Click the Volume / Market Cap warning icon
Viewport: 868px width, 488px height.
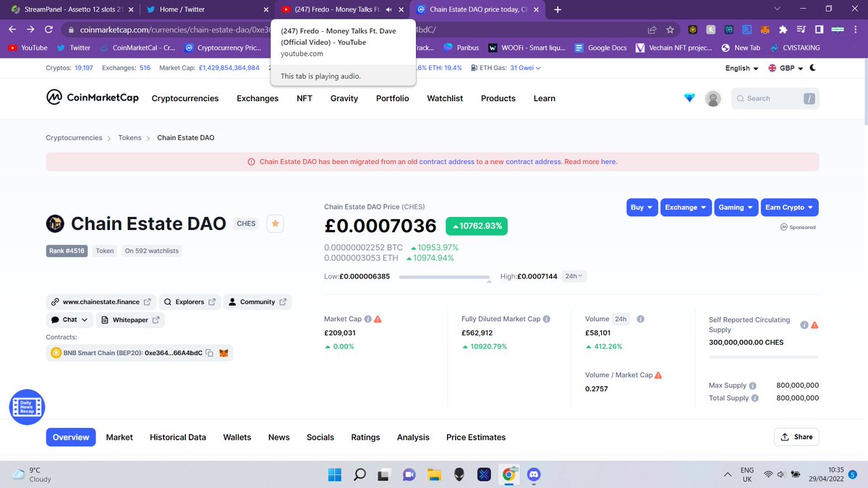(x=658, y=375)
